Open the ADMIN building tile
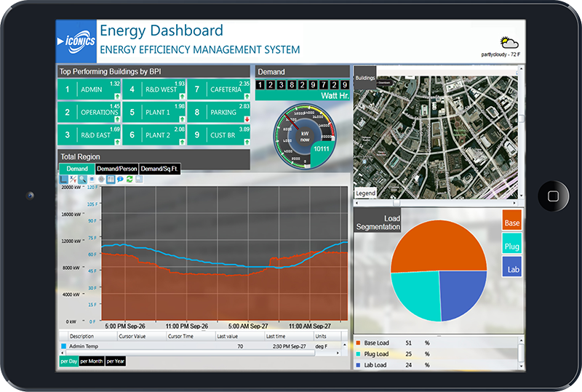The height and width of the screenshot is (392, 582). [x=90, y=89]
